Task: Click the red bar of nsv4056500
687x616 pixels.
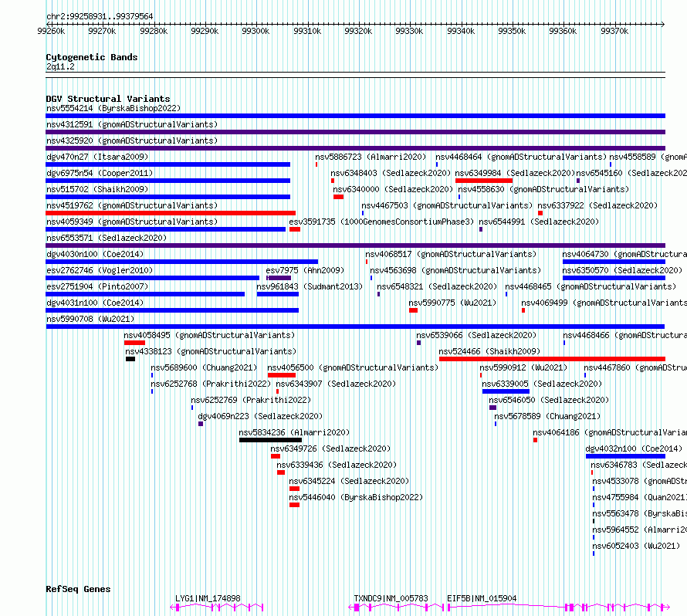Action: (282, 375)
